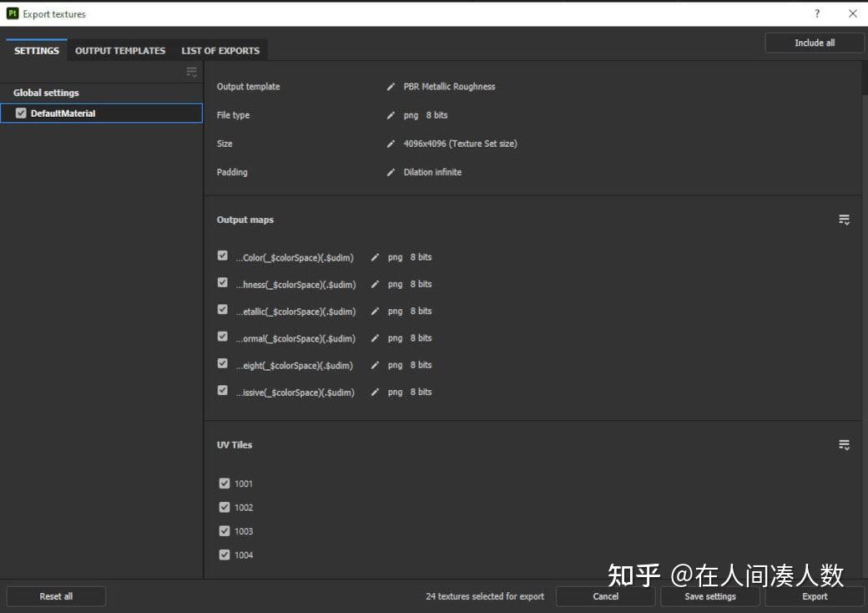The height and width of the screenshot is (613, 868).
Task: Click the help question mark icon
Action: click(x=817, y=13)
